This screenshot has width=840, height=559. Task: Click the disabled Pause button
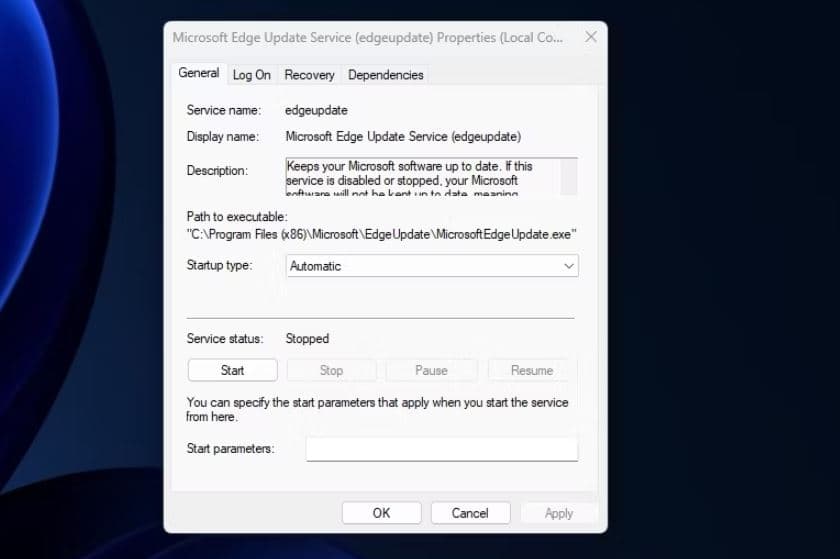pyautogui.click(x=431, y=370)
